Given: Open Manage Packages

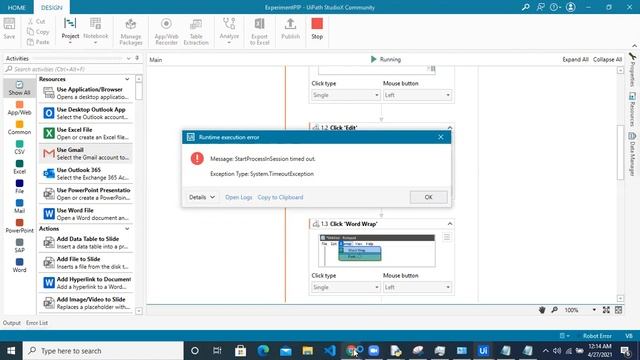Looking at the screenshot, I should [131, 31].
